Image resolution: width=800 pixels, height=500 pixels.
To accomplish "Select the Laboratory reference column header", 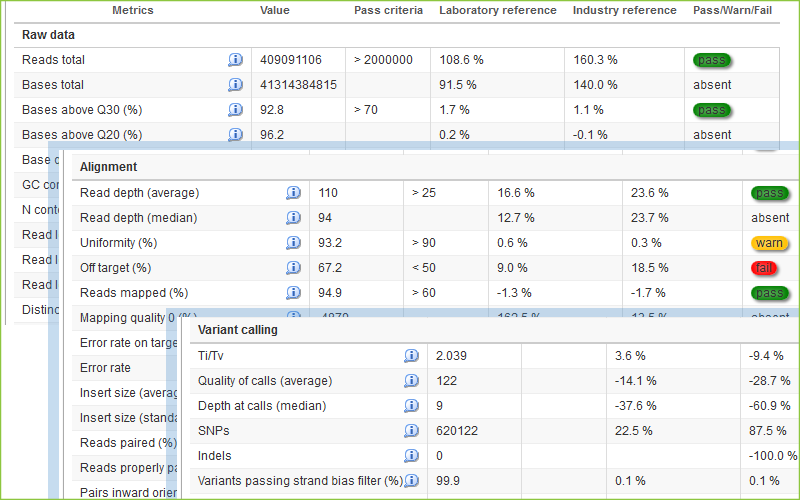I will pyautogui.click(x=497, y=10).
